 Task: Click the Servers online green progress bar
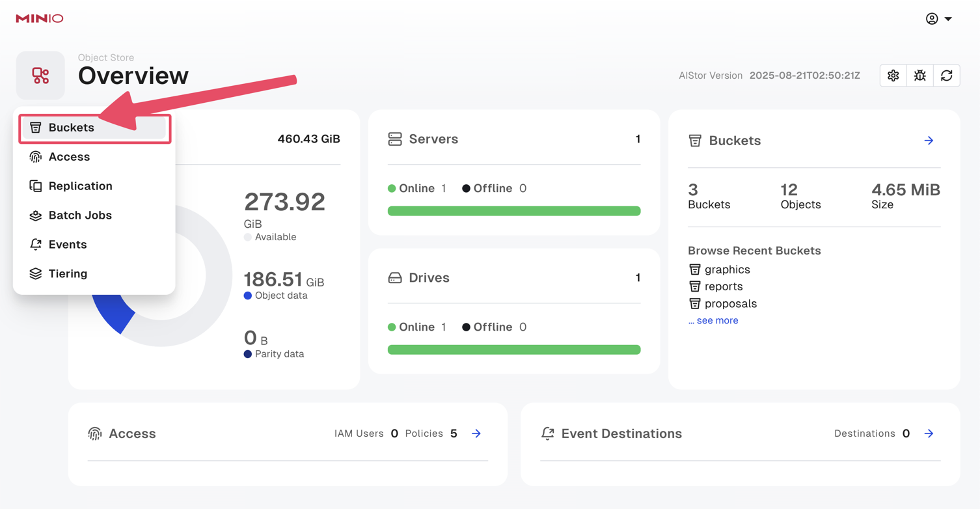pyautogui.click(x=514, y=211)
